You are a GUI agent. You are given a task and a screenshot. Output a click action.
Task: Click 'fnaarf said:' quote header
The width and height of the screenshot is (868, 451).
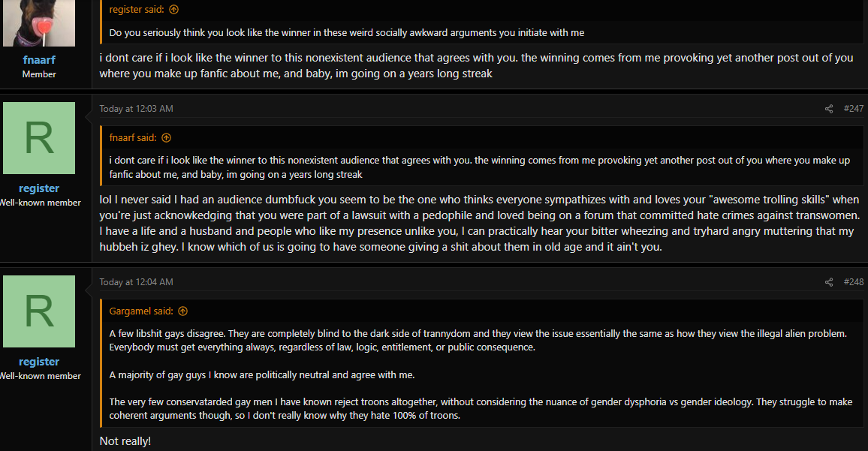click(x=133, y=138)
